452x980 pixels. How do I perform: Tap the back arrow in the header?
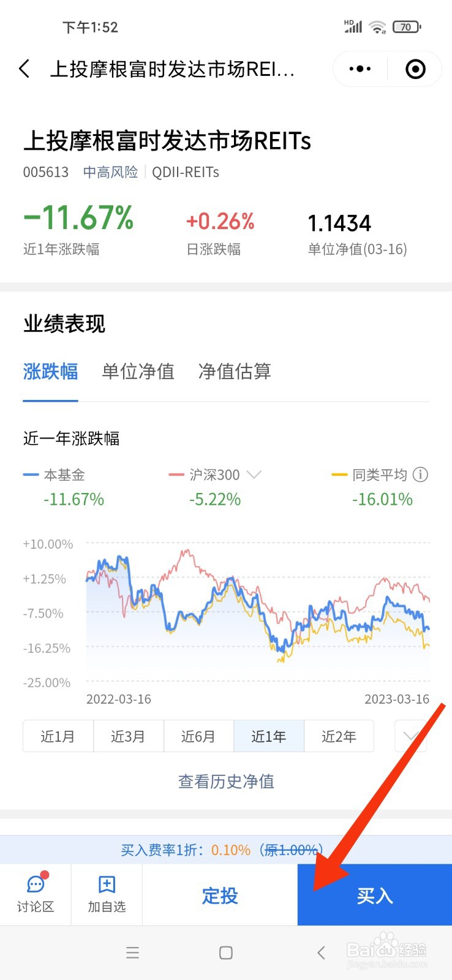coord(24,69)
